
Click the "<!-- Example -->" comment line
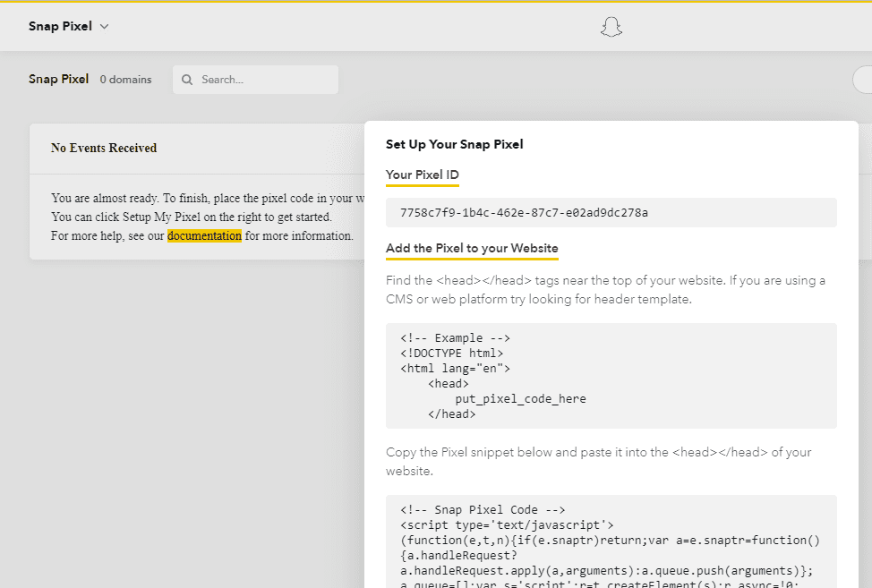(x=455, y=338)
